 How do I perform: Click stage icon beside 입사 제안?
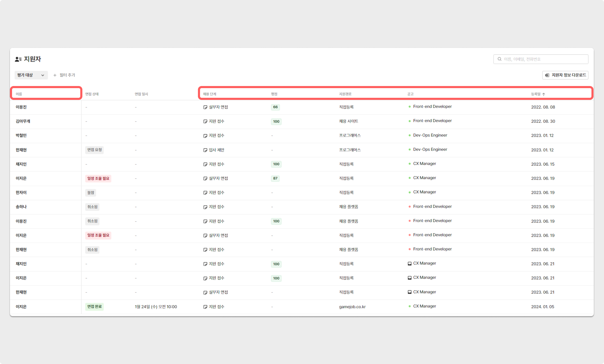tap(205, 150)
